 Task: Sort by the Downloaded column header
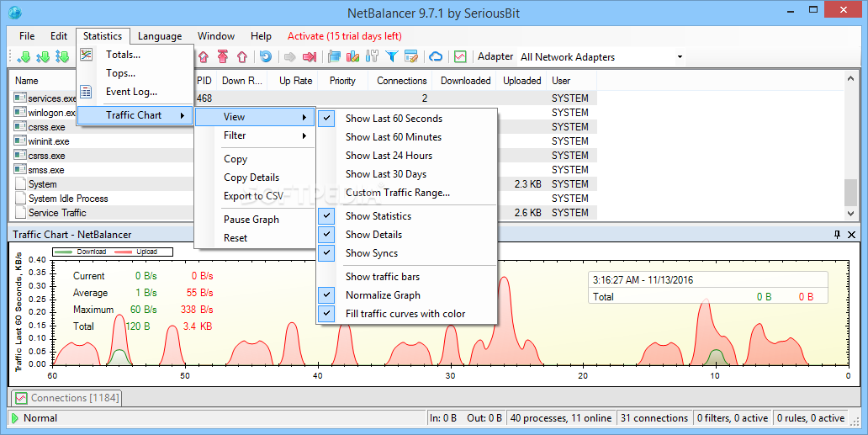[x=465, y=81]
